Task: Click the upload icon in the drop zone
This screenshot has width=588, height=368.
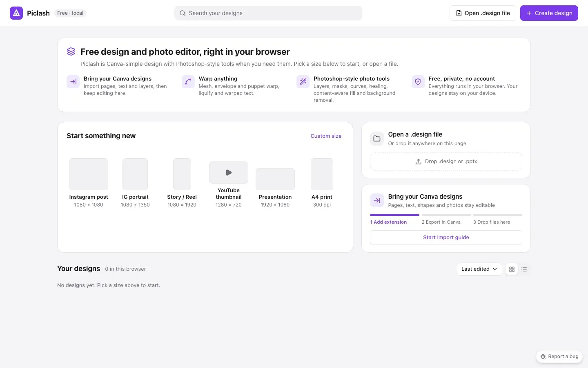Action: point(419,162)
